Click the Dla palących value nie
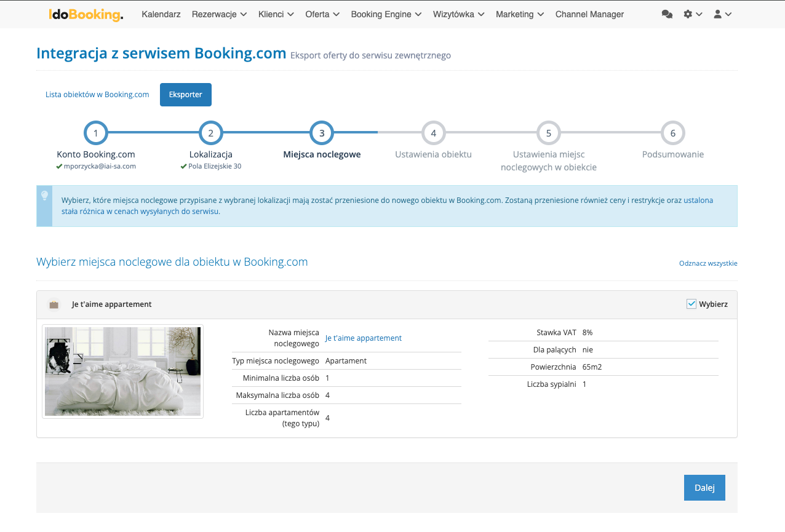Viewport: 785px width, 532px height. 588,350
